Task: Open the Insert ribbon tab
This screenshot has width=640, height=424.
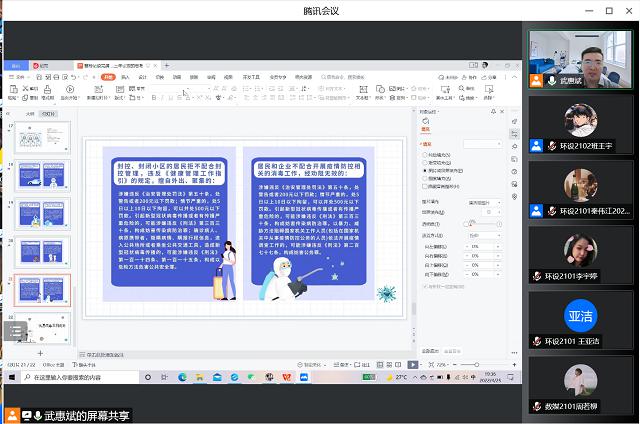Action: pyautogui.click(x=125, y=77)
